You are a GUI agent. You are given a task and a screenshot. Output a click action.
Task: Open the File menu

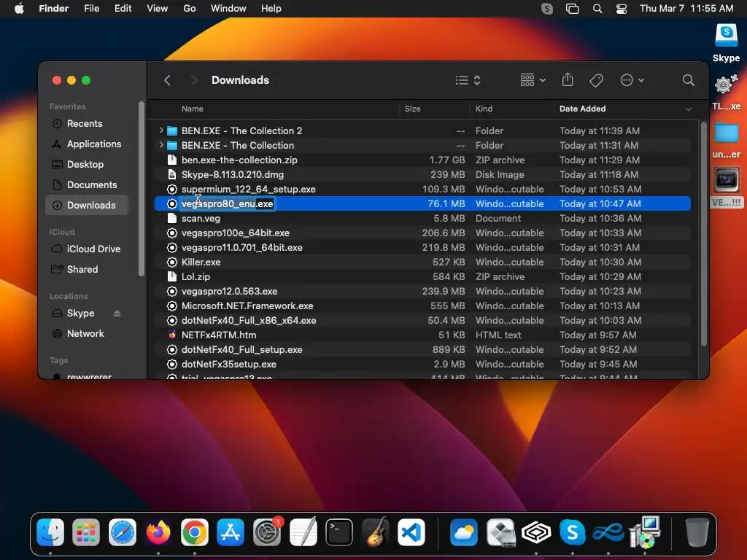pyautogui.click(x=91, y=9)
